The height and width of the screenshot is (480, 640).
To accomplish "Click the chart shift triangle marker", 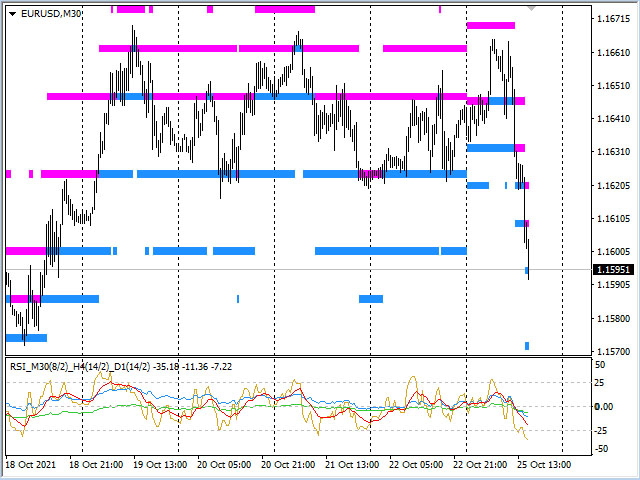I will pos(531,8).
